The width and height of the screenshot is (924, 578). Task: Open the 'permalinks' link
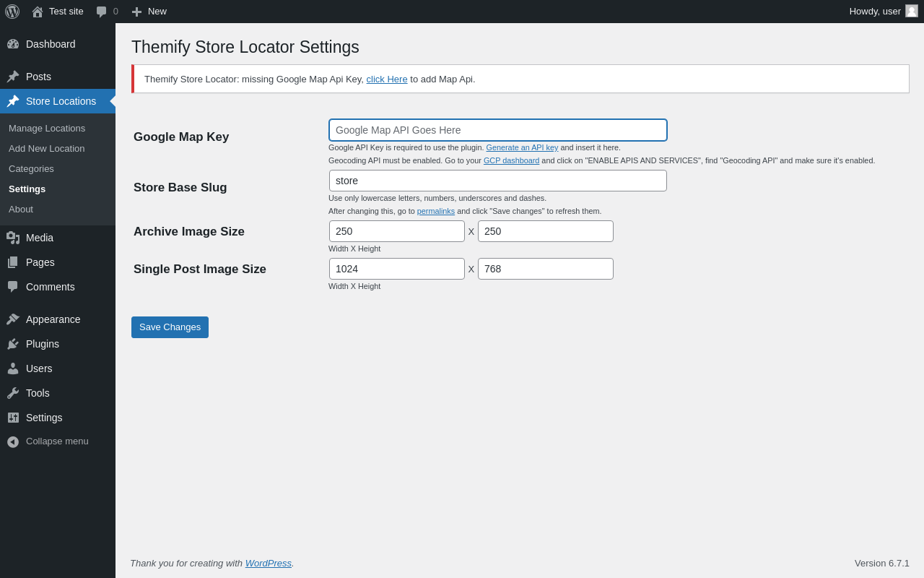pos(436,211)
